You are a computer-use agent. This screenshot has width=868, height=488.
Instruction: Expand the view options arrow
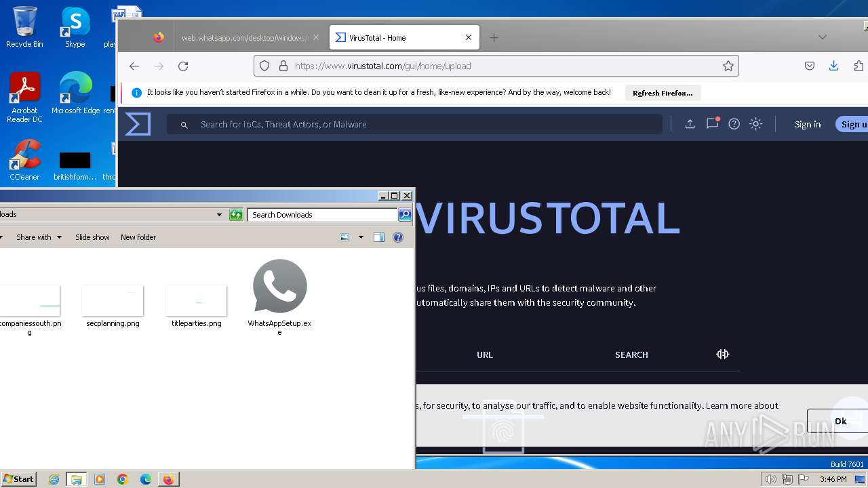pyautogui.click(x=361, y=237)
